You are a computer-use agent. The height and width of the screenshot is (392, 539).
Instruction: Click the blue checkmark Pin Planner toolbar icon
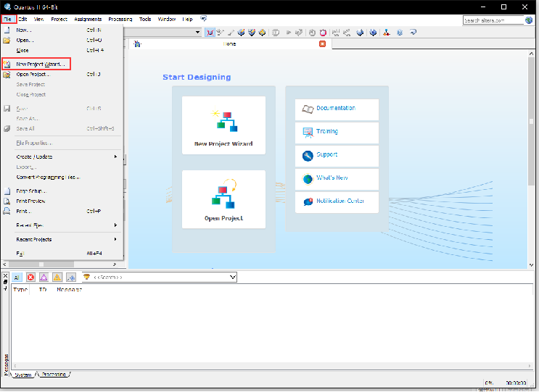pyautogui.click(x=252, y=33)
